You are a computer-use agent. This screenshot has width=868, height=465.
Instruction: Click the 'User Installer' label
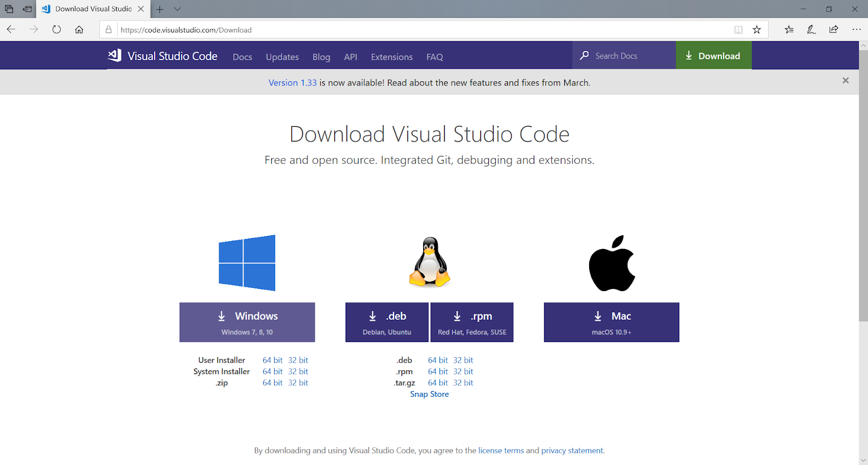[x=222, y=360]
